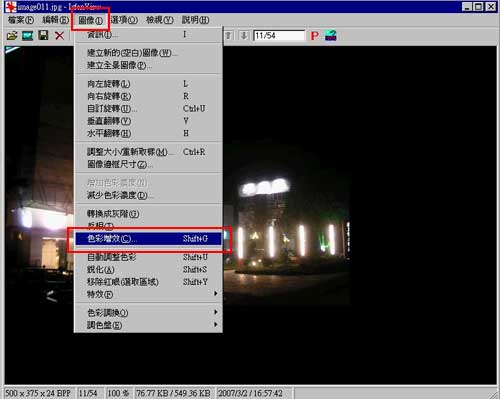
Task: Click the About IrfanView toolbar icon
Action: tap(331, 35)
